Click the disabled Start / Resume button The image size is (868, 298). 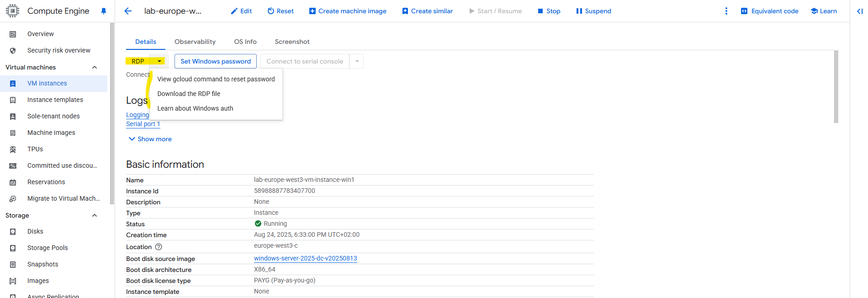click(x=495, y=11)
